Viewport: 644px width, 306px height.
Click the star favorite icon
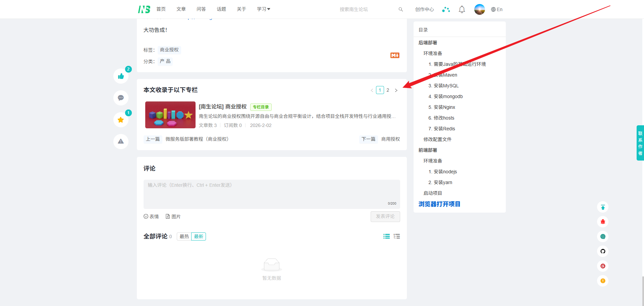121,120
